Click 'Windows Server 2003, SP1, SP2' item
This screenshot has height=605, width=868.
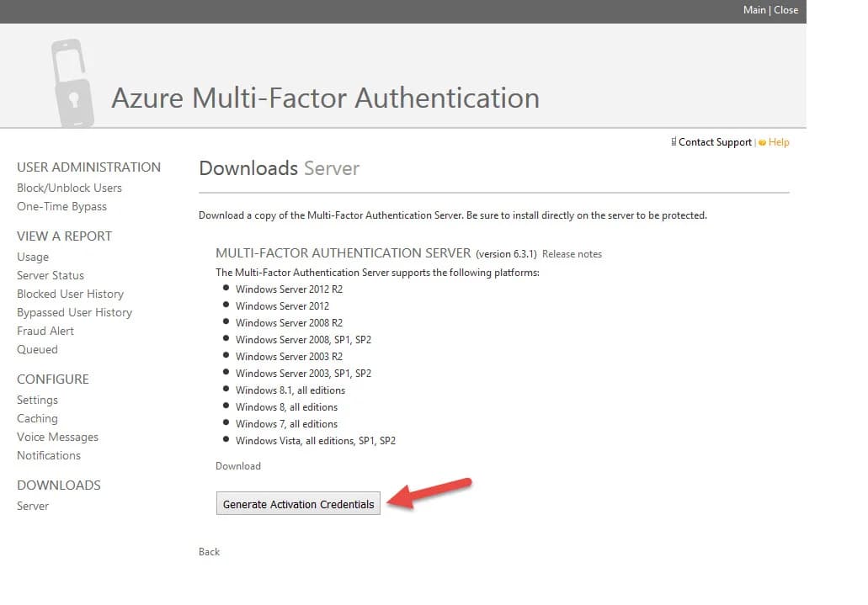[303, 374]
